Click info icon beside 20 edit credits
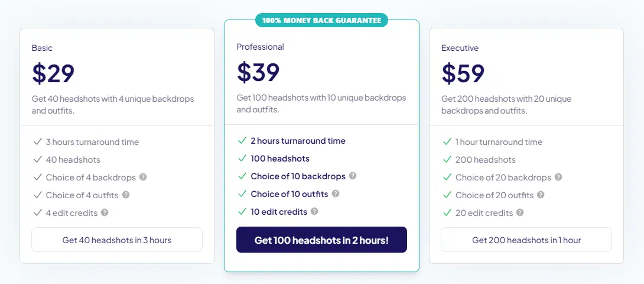This screenshot has width=644, height=284. point(520,212)
